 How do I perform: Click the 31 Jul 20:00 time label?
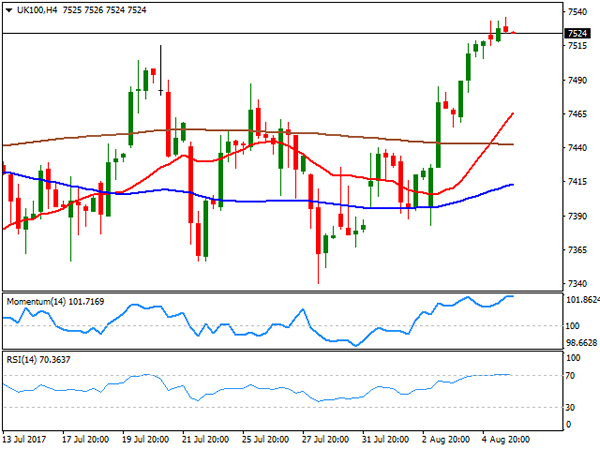385,439
